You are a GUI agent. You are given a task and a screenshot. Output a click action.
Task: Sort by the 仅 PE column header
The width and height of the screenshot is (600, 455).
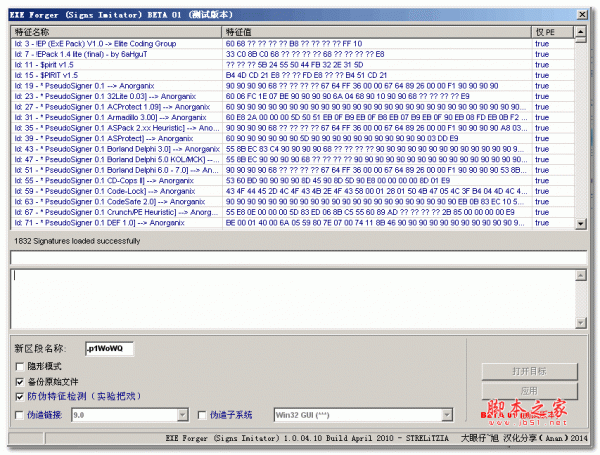click(553, 32)
